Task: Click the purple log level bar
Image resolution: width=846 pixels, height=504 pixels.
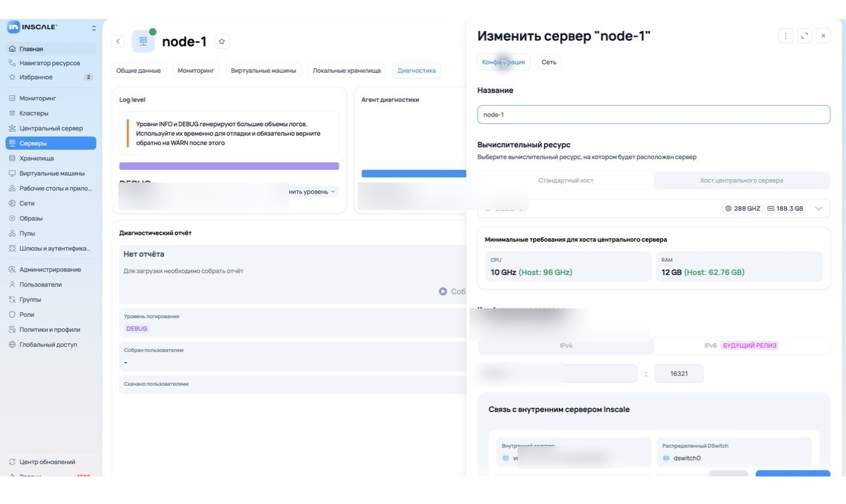Action: 229,167
